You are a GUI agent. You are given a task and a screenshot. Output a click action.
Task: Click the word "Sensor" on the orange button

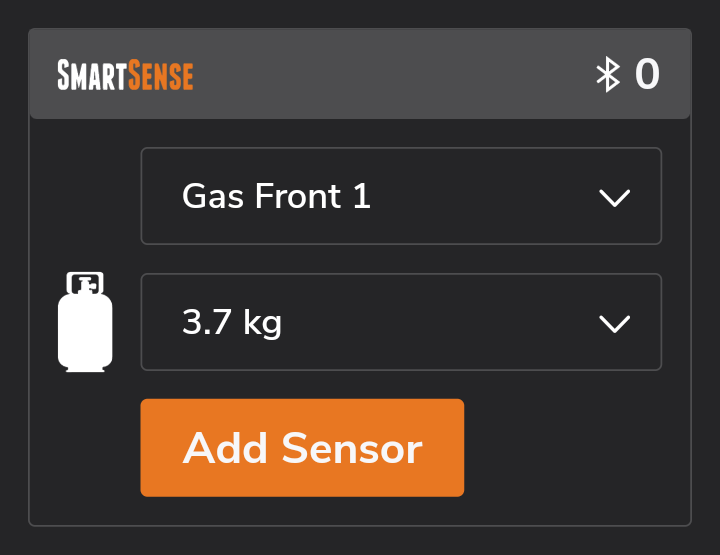point(351,448)
